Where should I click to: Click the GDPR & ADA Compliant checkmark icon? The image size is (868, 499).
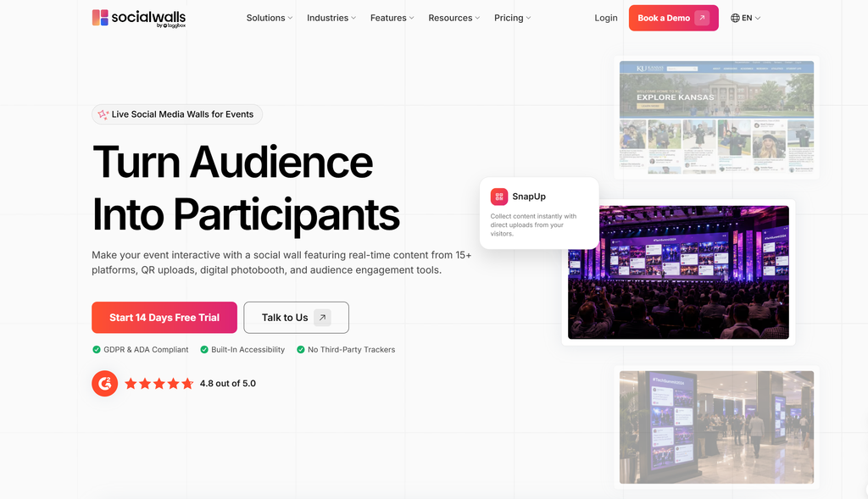(x=97, y=350)
